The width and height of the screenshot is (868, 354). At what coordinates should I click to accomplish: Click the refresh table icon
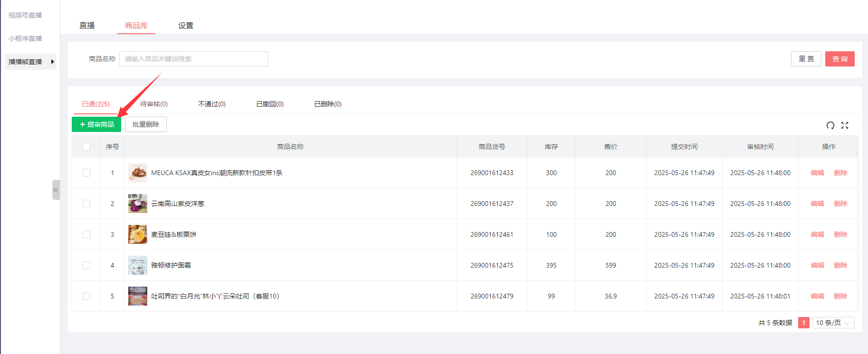[830, 125]
